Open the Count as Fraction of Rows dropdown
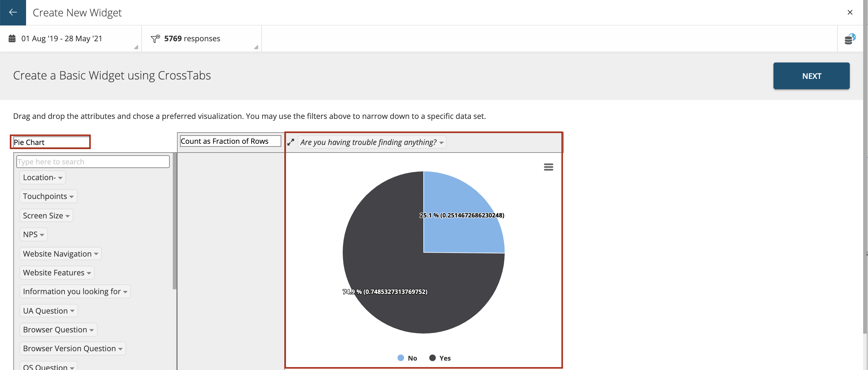The image size is (868, 370). click(x=230, y=141)
